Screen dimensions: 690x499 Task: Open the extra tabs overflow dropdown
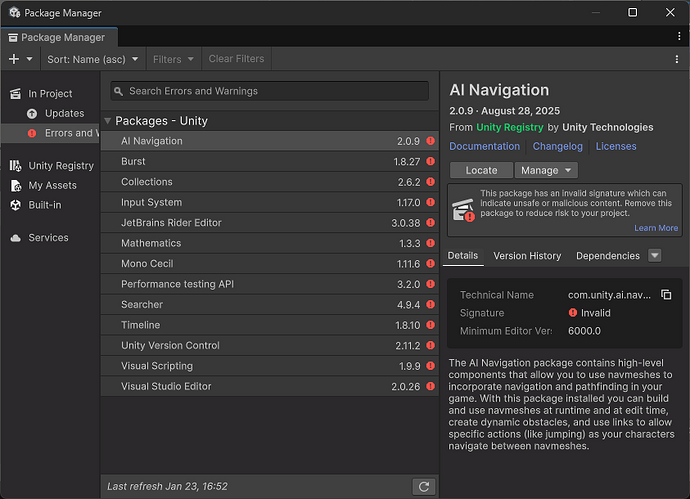[x=655, y=256]
